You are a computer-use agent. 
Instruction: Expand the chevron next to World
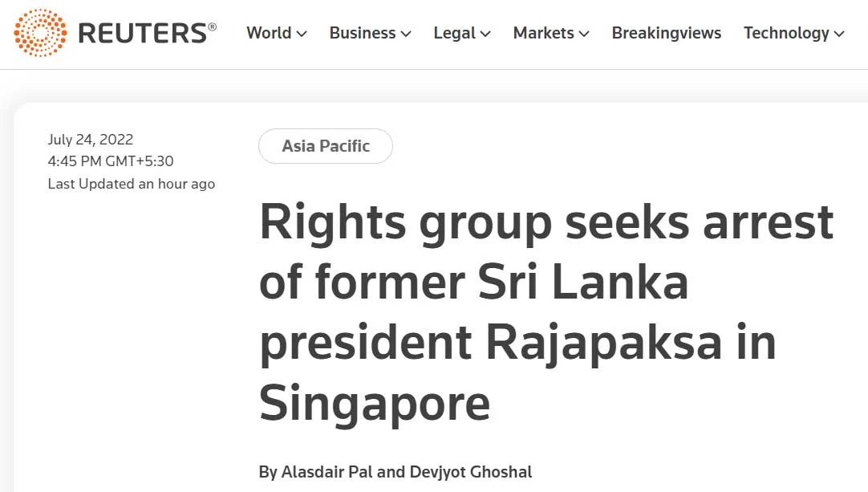tap(302, 34)
